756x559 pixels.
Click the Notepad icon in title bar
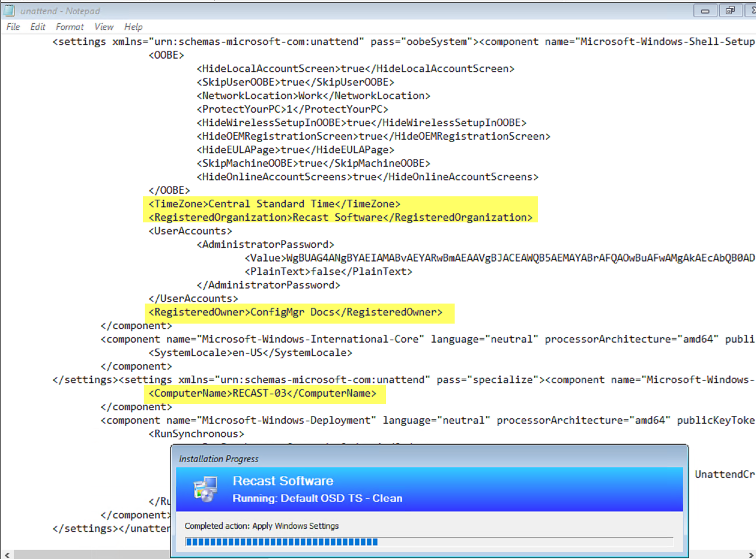coord(9,11)
